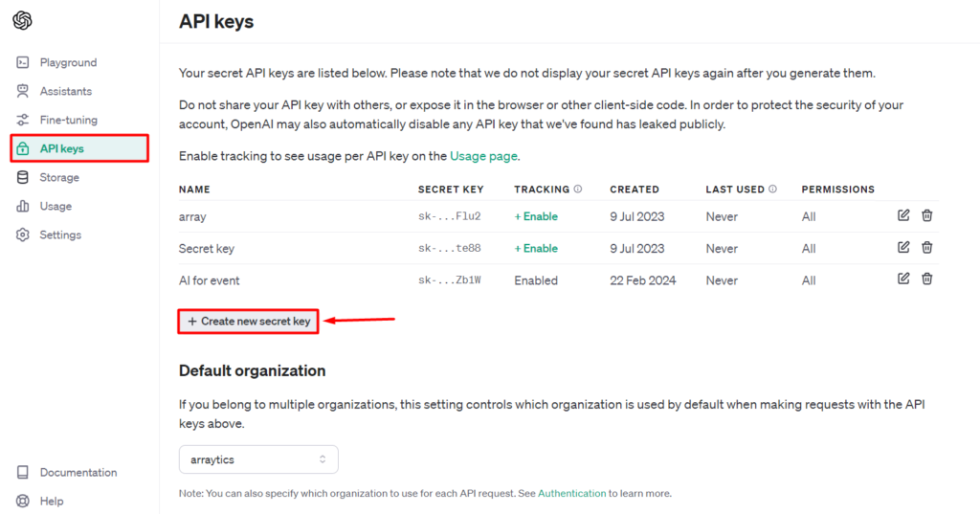The height and width of the screenshot is (514, 980).
Task: Select API keys in sidebar
Action: pyautogui.click(x=79, y=148)
